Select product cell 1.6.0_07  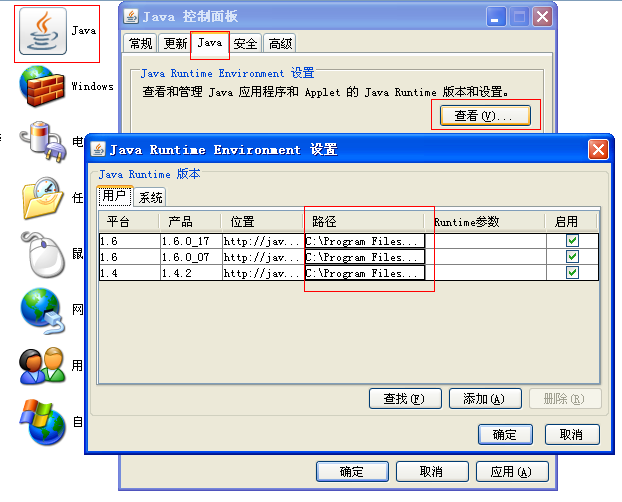click(x=191, y=257)
